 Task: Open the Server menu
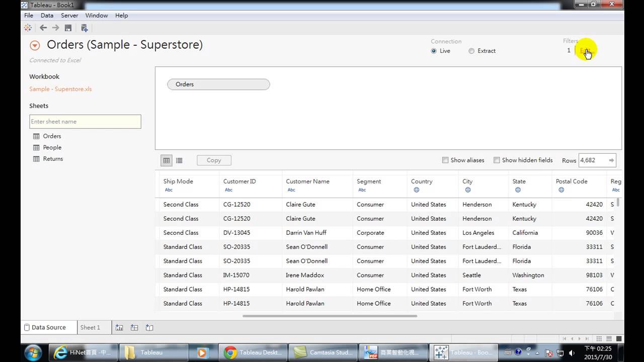[69, 16]
